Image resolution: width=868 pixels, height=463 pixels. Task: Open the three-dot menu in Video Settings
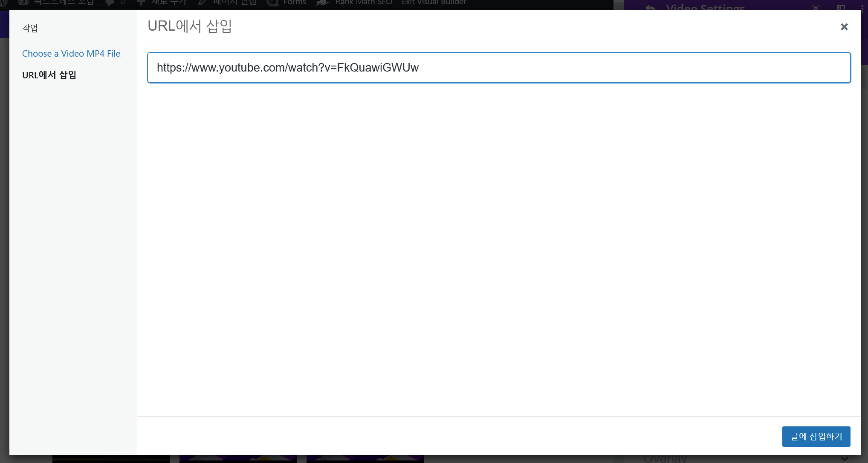[x=862, y=8]
